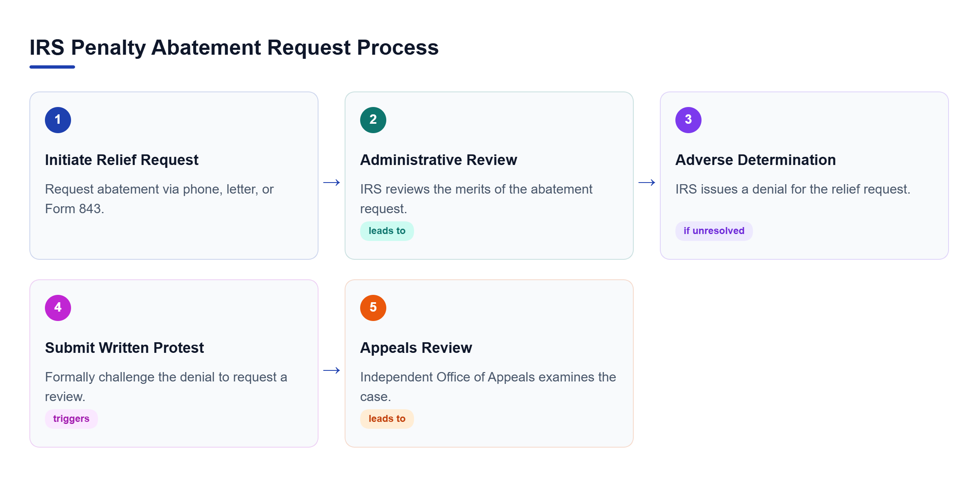Click the orange 'leads to' tag in Appeals Review

point(387,419)
